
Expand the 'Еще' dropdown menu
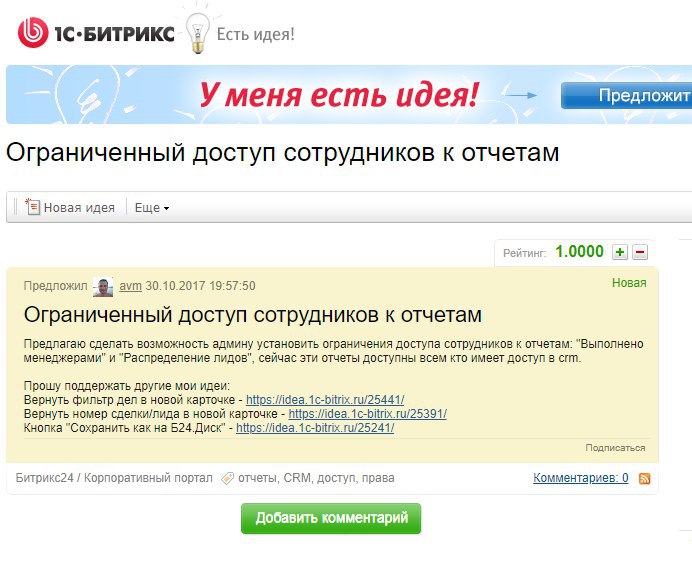152,207
